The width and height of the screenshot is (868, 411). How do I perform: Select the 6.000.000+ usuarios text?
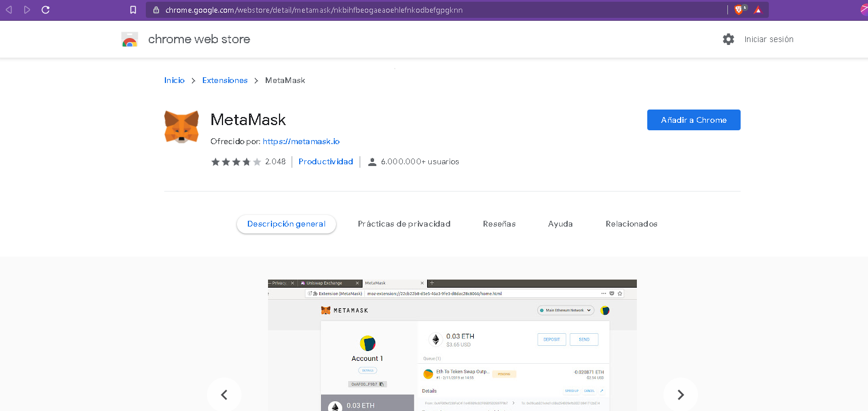click(x=420, y=162)
